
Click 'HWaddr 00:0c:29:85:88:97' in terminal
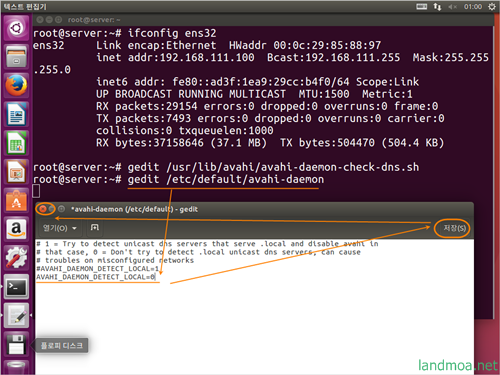(305, 45)
